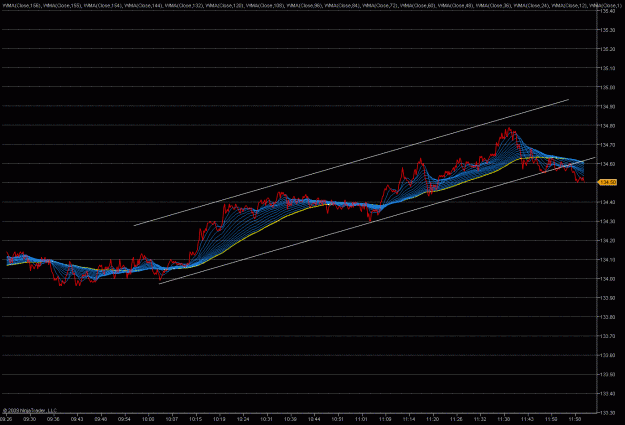Click the 10:31 time axis label

pyautogui.click(x=266, y=419)
